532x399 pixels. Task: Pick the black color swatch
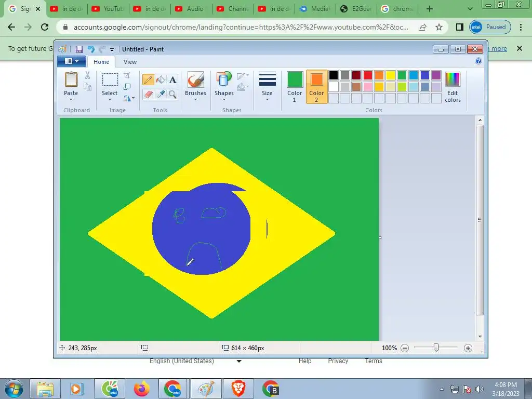(334, 75)
